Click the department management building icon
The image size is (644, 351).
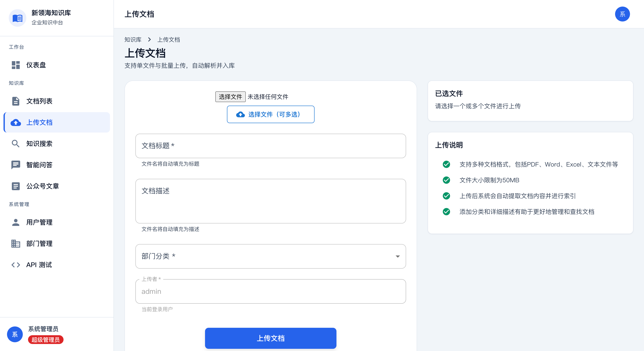[x=16, y=243]
